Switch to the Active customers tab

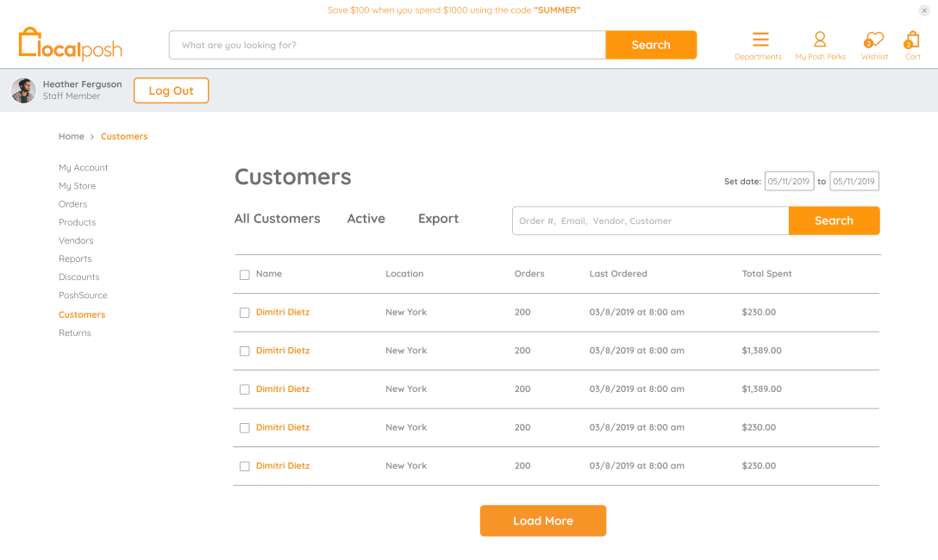366,219
